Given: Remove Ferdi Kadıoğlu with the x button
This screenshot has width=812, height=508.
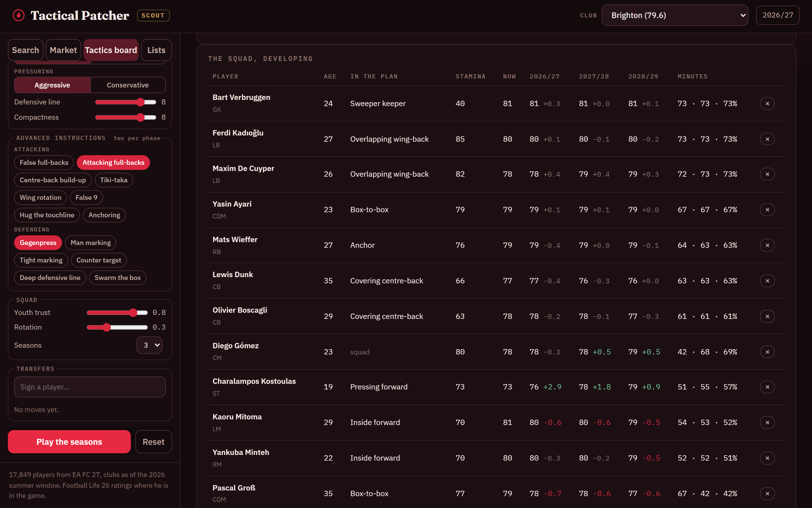Looking at the screenshot, I should (767, 139).
